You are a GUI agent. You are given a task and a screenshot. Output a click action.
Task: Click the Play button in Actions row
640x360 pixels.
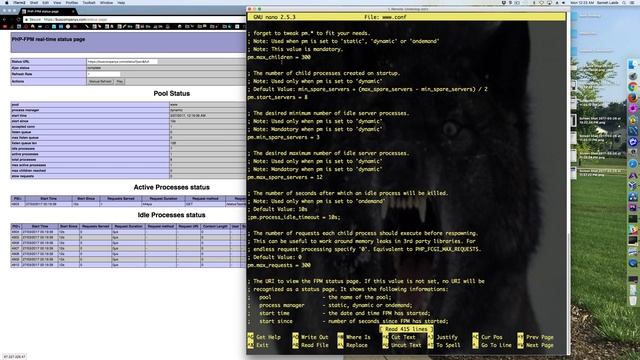[x=119, y=82]
